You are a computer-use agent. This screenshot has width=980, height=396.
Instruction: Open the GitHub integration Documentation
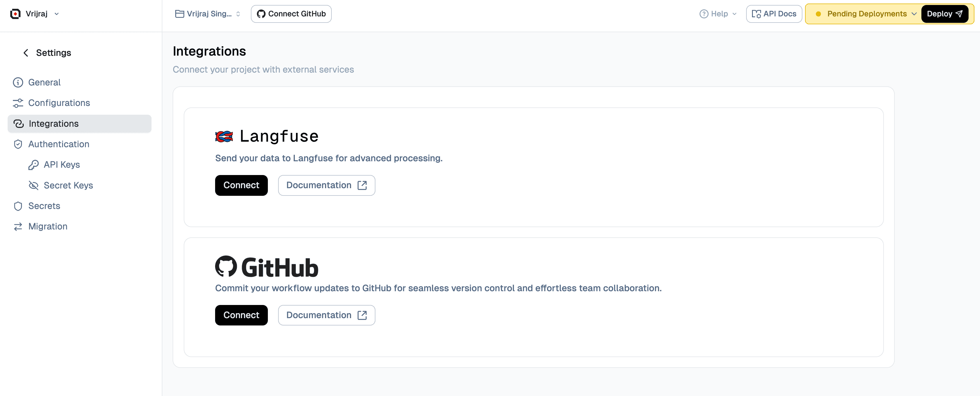326,315
